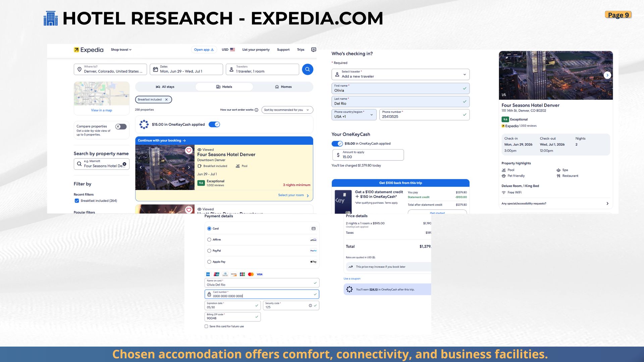
Task: Save Four Seasons Hotel Denver with heart icon
Action: pyautogui.click(x=189, y=150)
